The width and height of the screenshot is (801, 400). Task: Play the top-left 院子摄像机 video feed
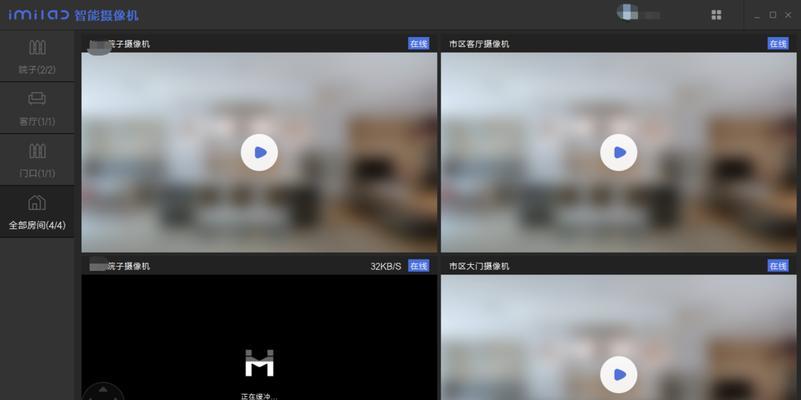click(x=260, y=152)
